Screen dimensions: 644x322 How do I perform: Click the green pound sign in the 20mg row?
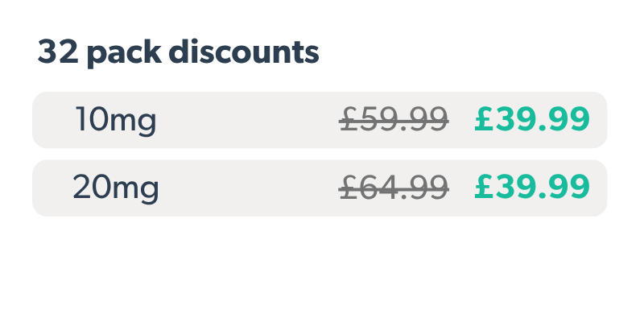pyautogui.click(x=483, y=188)
